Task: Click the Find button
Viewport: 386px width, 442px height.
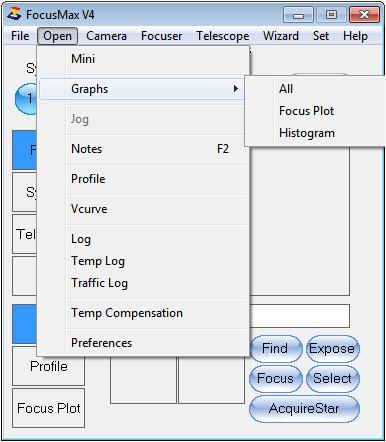Action: tap(276, 349)
